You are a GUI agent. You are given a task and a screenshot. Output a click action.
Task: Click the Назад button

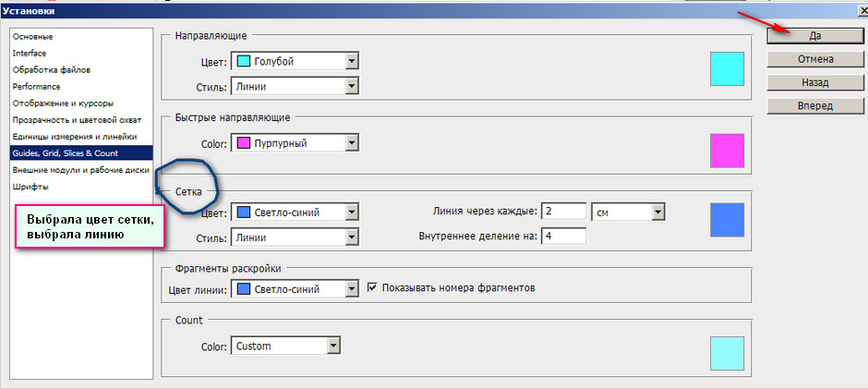coord(814,82)
